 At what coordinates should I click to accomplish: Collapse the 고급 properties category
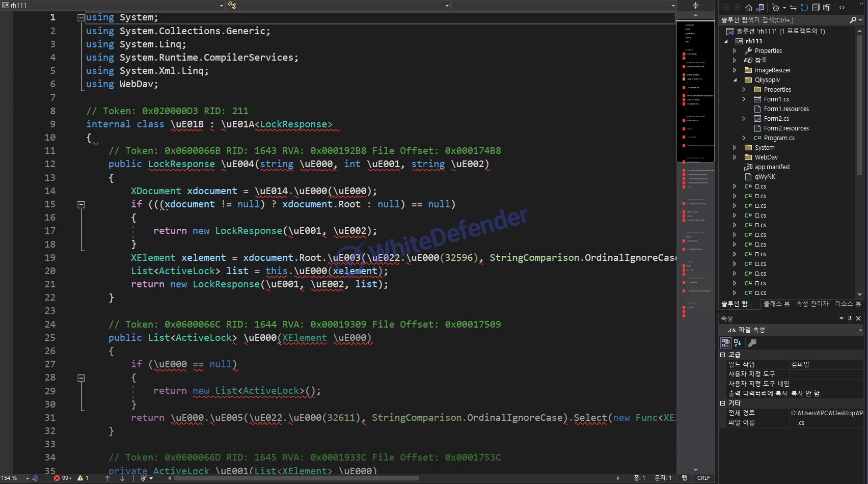point(722,355)
